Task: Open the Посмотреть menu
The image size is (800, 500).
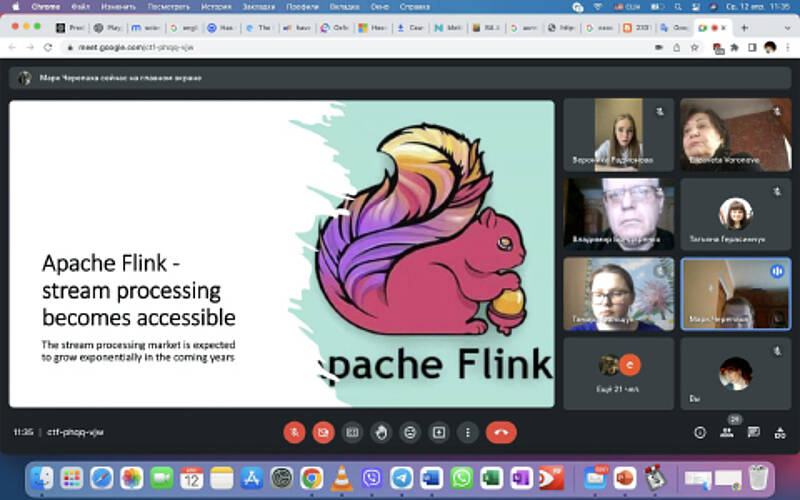Action: [x=168, y=7]
